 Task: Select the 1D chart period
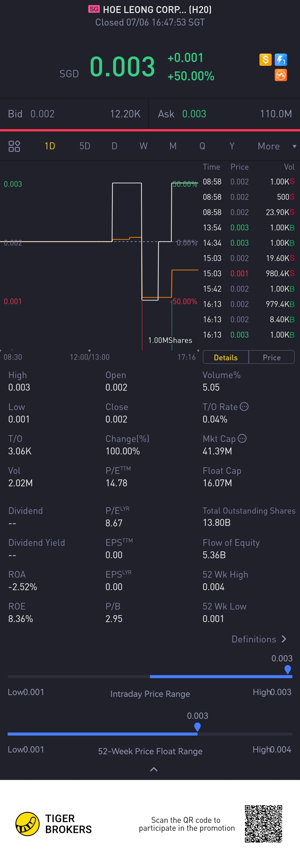tap(50, 146)
